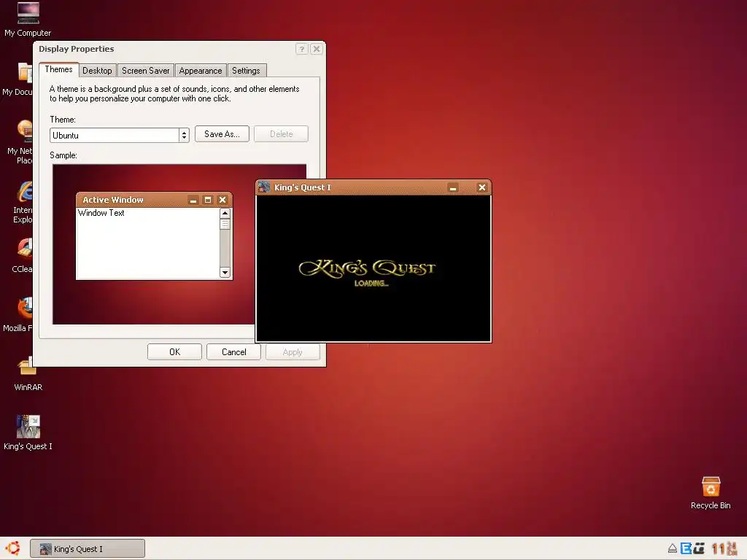The image size is (747, 560).
Task: Click the eject icon in system tray
Action: click(672, 549)
